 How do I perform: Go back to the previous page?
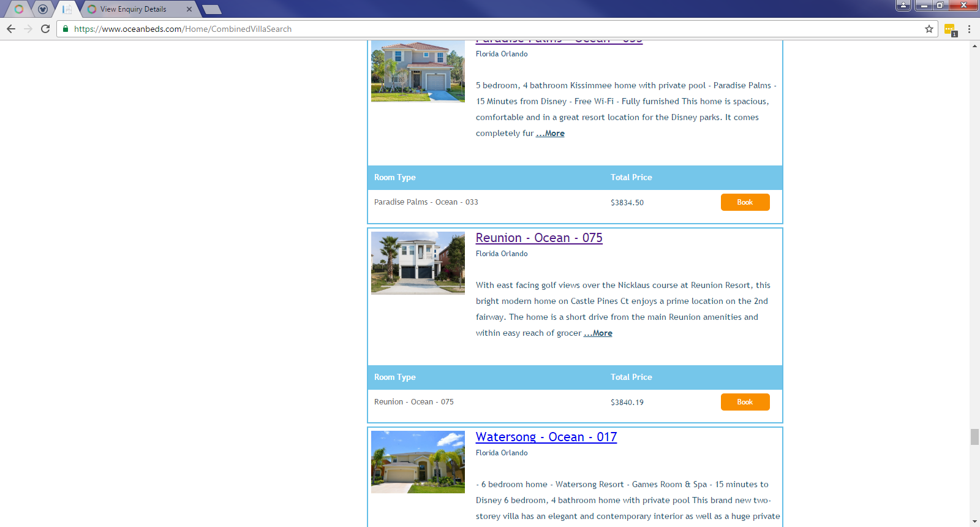11,29
